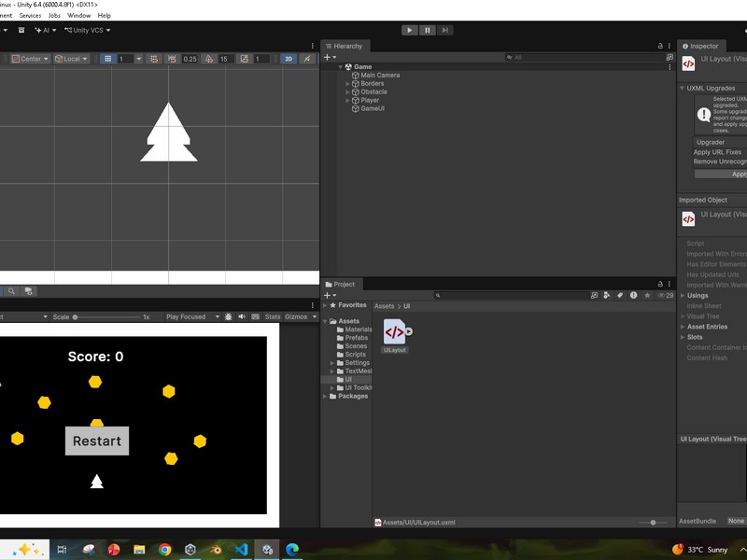The width and height of the screenshot is (747, 560).
Task: Click the Restart button in the Game view
Action: pos(97,441)
